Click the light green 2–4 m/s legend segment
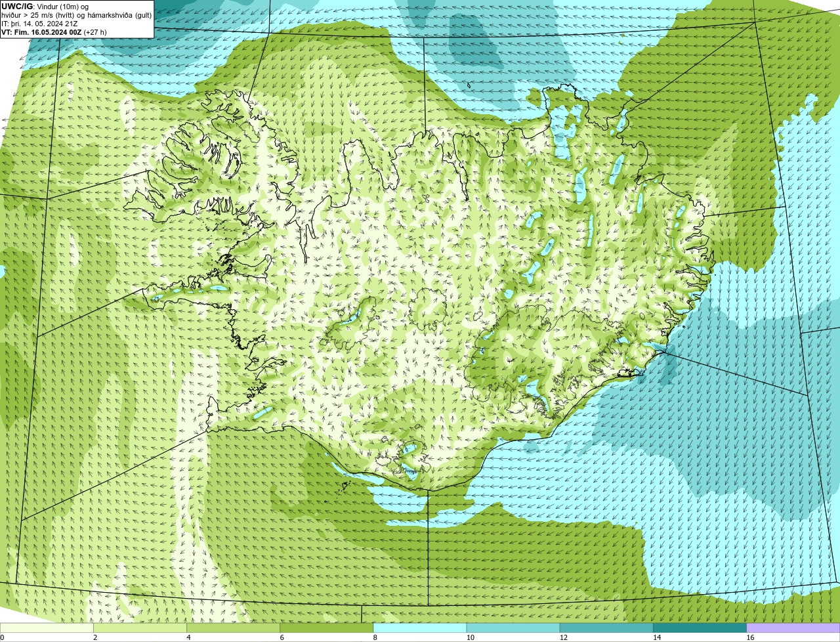The width and height of the screenshot is (840, 642). click(140, 628)
